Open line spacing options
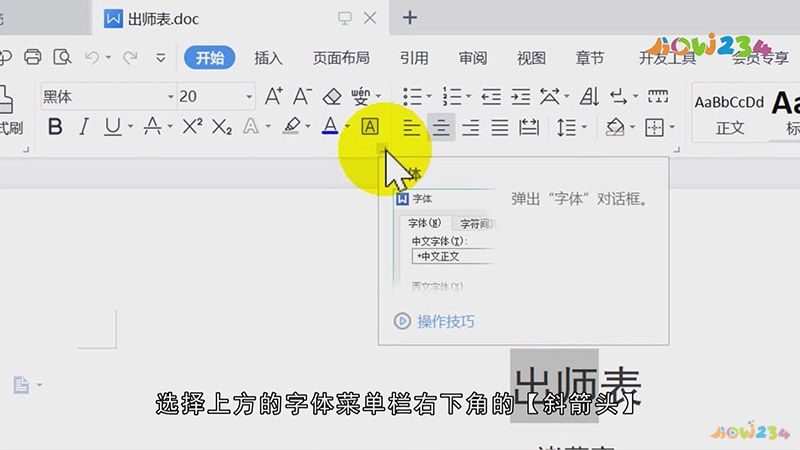The image size is (800, 450). [566, 127]
